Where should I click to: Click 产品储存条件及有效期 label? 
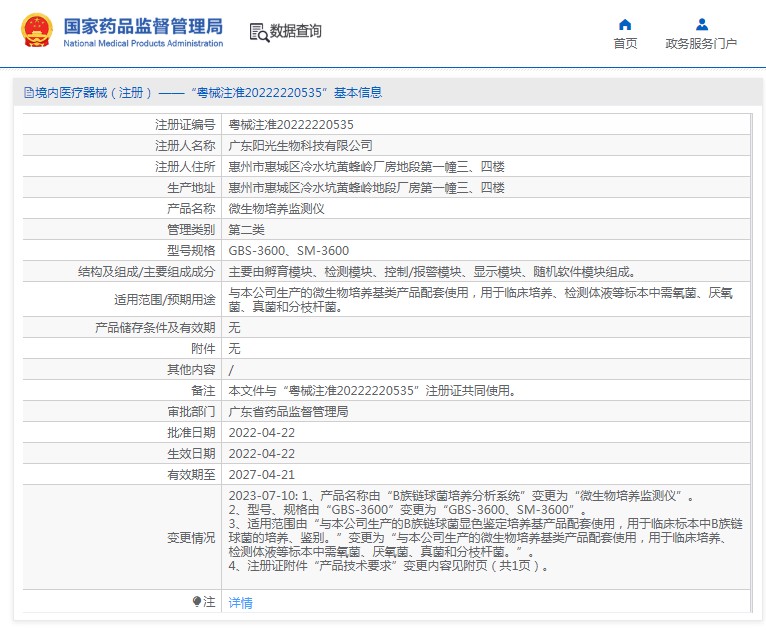click(155, 327)
